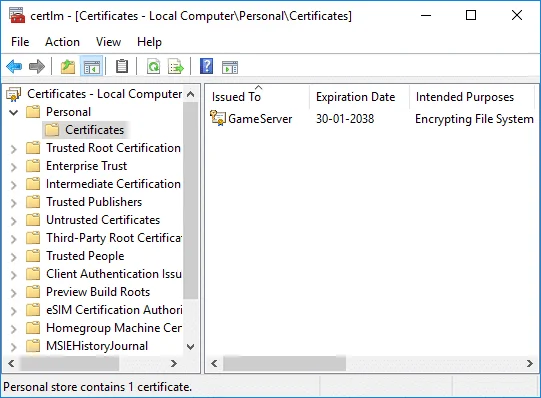The height and width of the screenshot is (398, 541).
Task: Open the Action menu
Action: pos(62,42)
